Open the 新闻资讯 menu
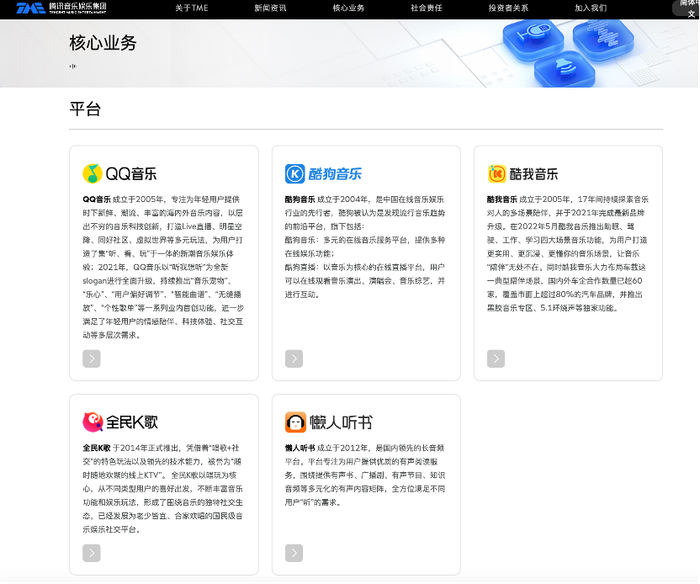700x584 pixels. (x=270, y=8)
